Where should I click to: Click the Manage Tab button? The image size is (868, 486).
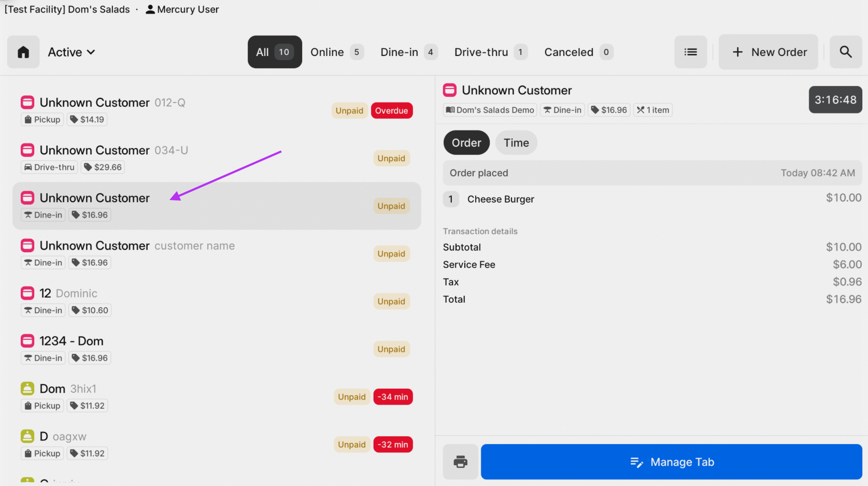point(671,462)
